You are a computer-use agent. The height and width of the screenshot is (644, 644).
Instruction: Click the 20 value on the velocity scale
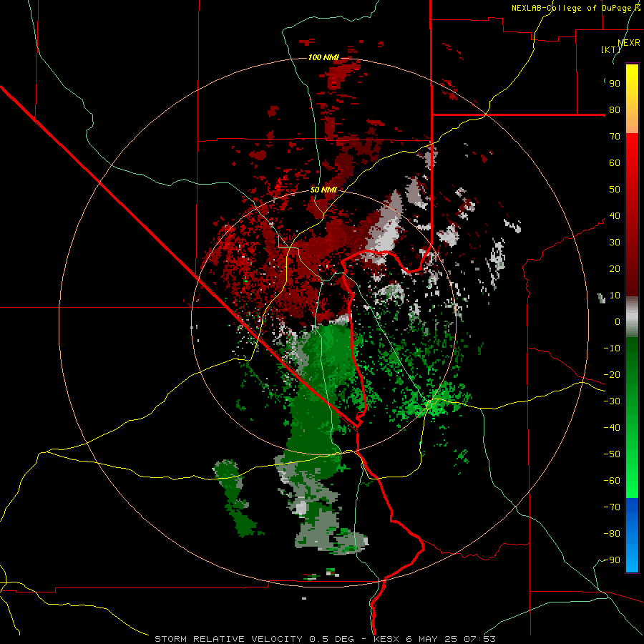pyautogui.click(x=615, y=269)
